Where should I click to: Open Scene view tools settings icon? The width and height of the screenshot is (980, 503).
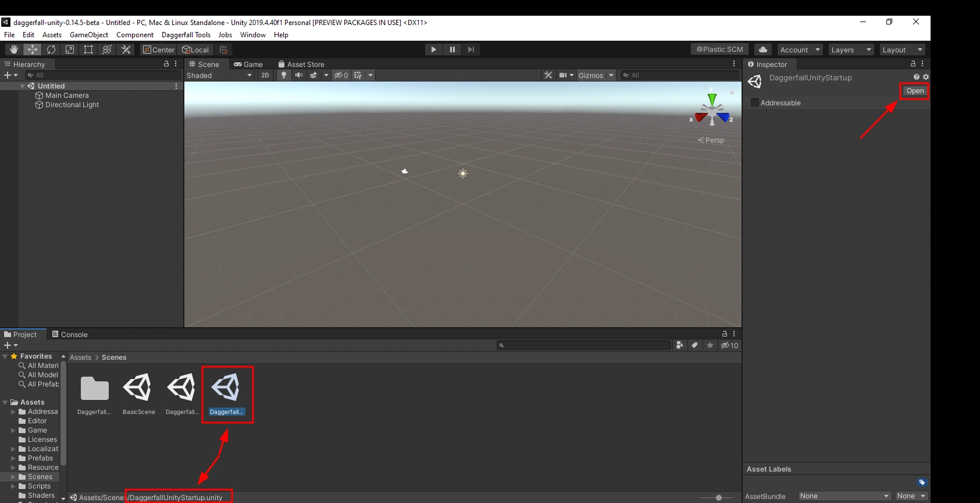coord(548,75)
